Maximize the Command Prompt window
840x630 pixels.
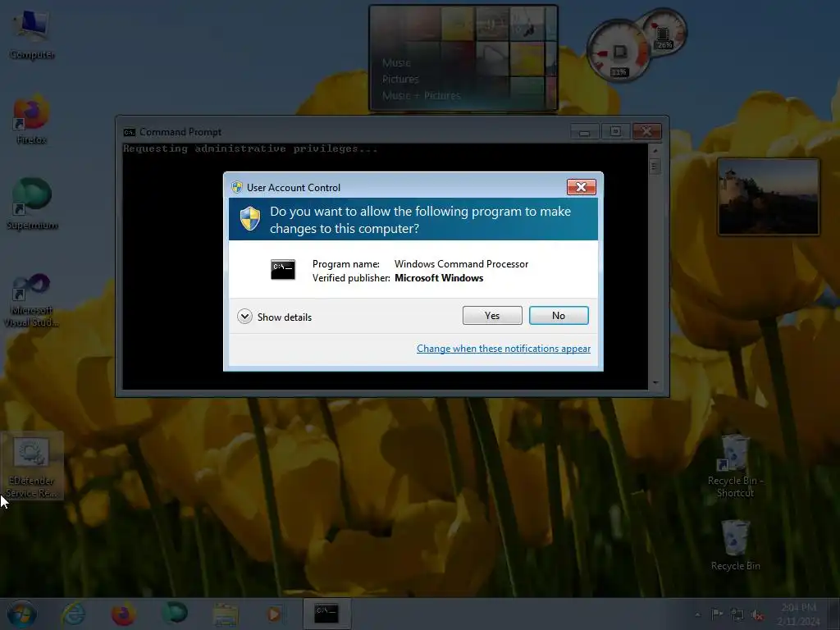[615, 132]
